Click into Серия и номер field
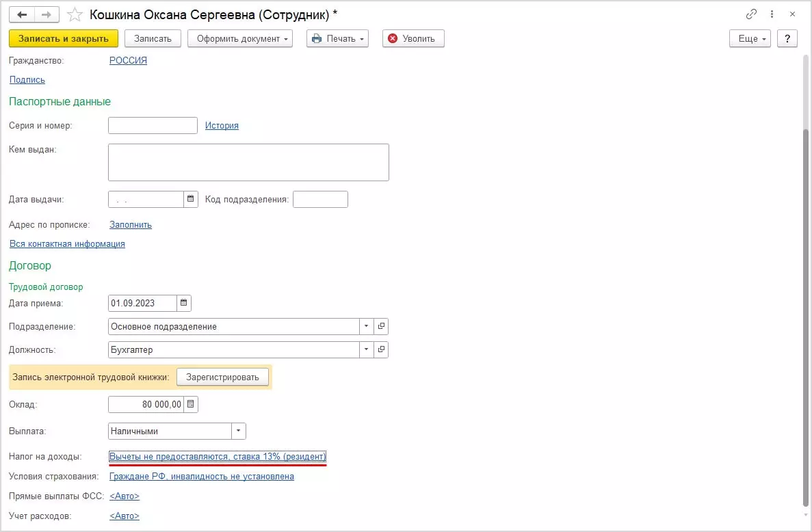812x532 pixels. click(153, 126)
